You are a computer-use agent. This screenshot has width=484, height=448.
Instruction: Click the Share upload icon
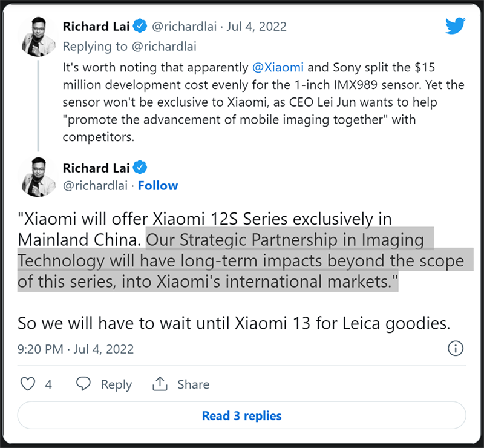(160, 384)
